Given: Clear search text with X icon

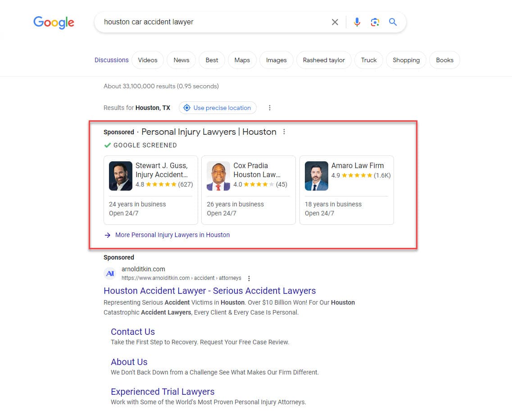Looking at the screenshot, I should click(335, 22).
